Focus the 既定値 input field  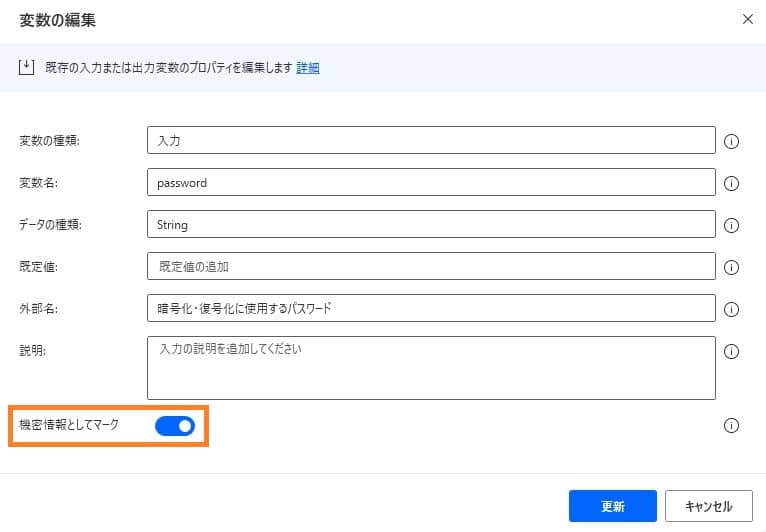click(431, 266)
